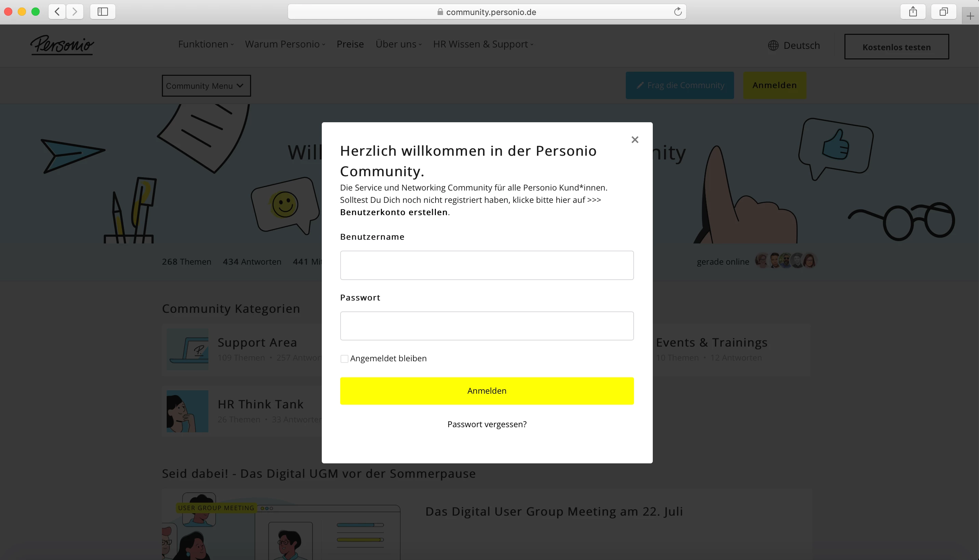Screen dimensions: 979x560
Task: Click the 109 Themen count under Support Area
Action: tap(241, 358)
